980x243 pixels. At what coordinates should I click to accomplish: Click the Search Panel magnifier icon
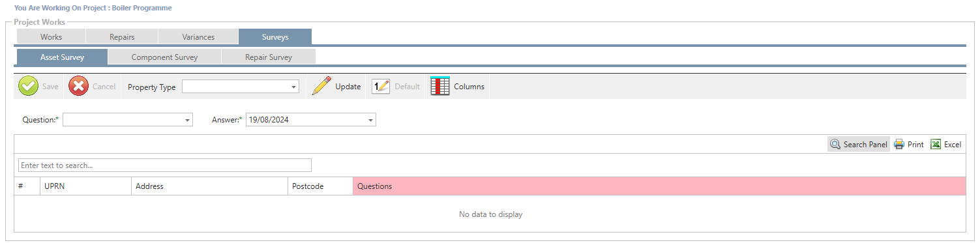point(835,145)
